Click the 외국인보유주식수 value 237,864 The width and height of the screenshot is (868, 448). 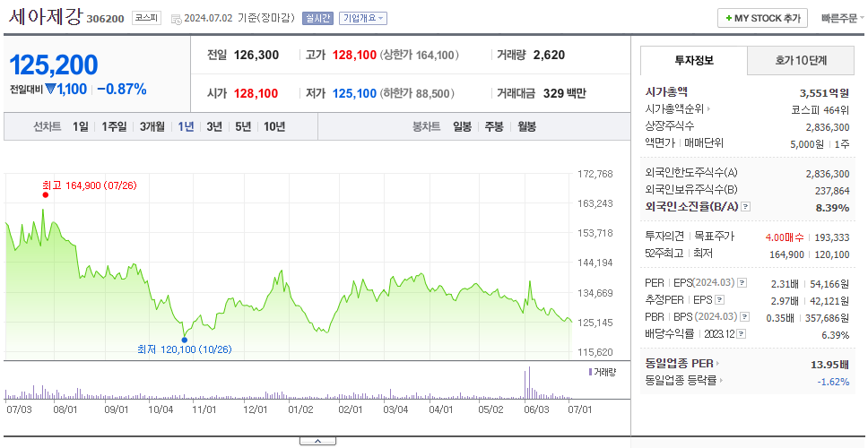832,191
